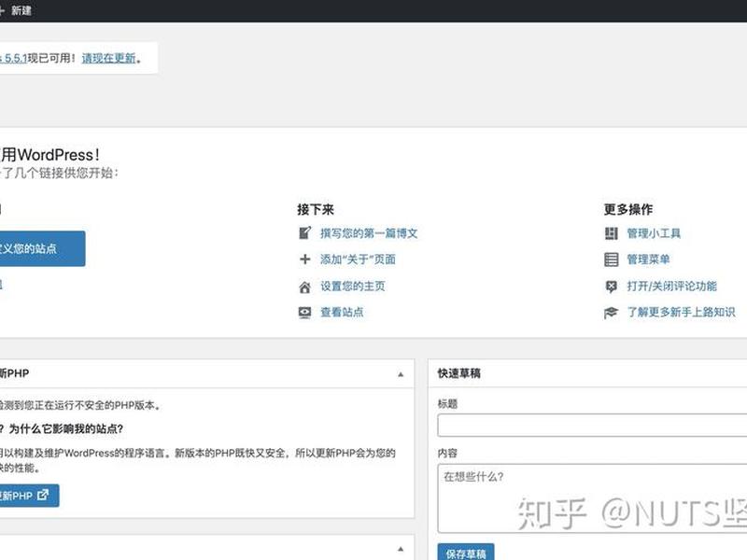The image size is (747, 560).
Task: Click the home icon beside 设置您的主页
Action: point(305,287)
